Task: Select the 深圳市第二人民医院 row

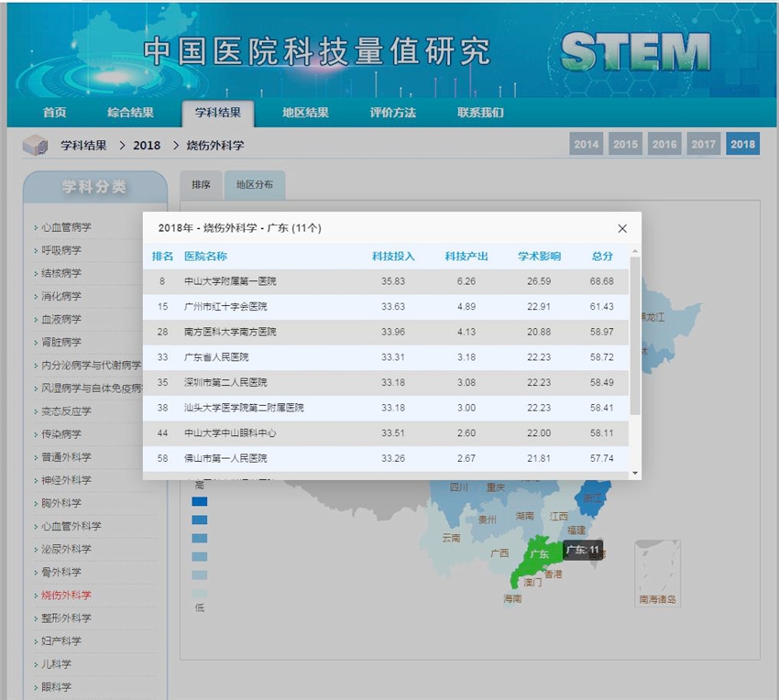Action: [x=386, y=383]
